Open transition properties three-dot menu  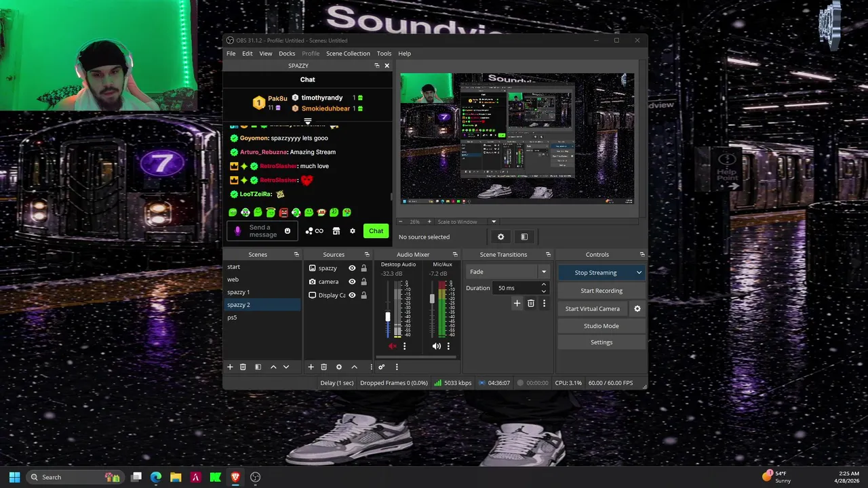tap(544, 304)
